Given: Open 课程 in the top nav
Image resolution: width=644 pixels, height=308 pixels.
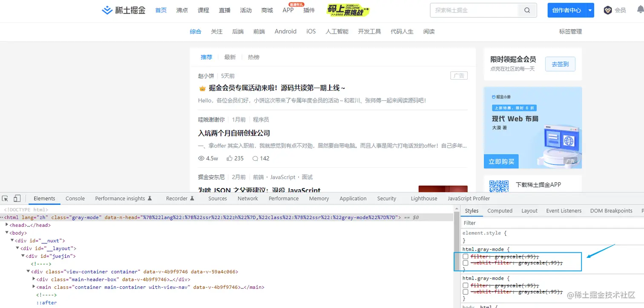Looking at the screenshot, I should click(204, 10).
